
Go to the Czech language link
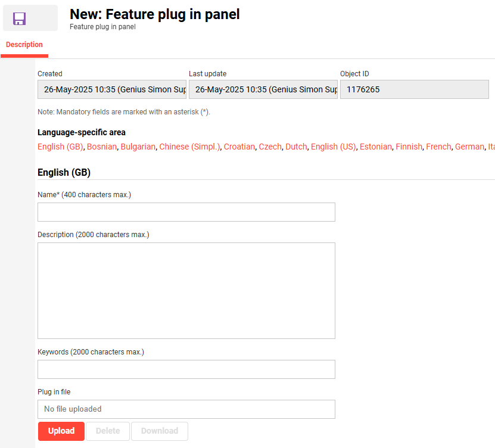[x=270, y=147]
